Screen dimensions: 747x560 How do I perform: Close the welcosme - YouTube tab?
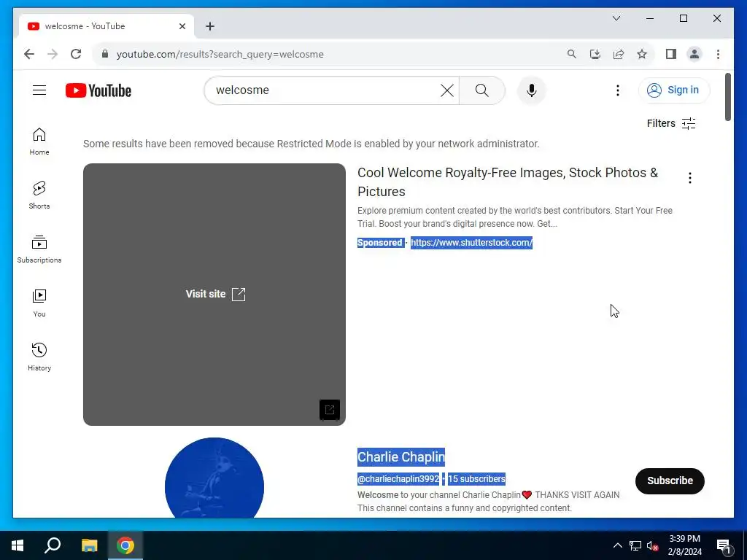[182, 26]
